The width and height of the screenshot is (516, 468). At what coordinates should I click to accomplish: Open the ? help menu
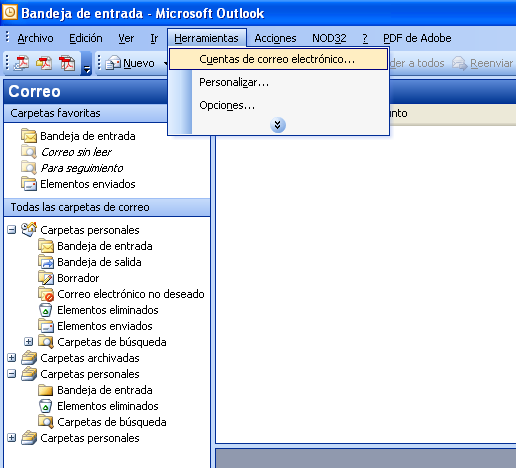point(365,38)
